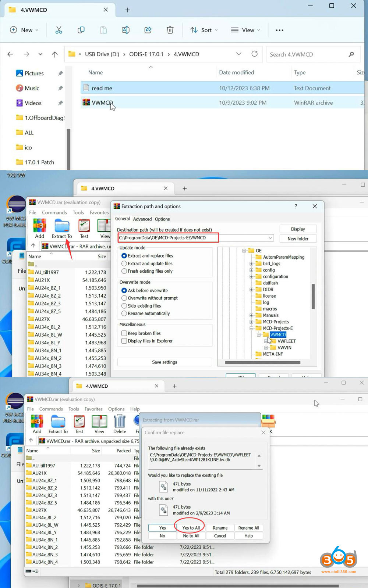Select Ask before overwrite radio button
Image resolution: width=368 pixels, height=588 pixels.
point(124,290)
